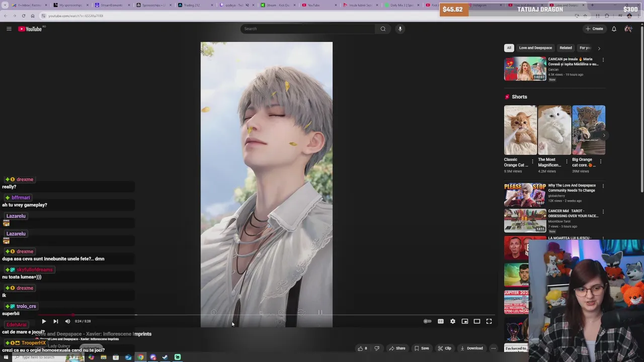
Task: Select the For you filter chip
Action: pos(585,48)
